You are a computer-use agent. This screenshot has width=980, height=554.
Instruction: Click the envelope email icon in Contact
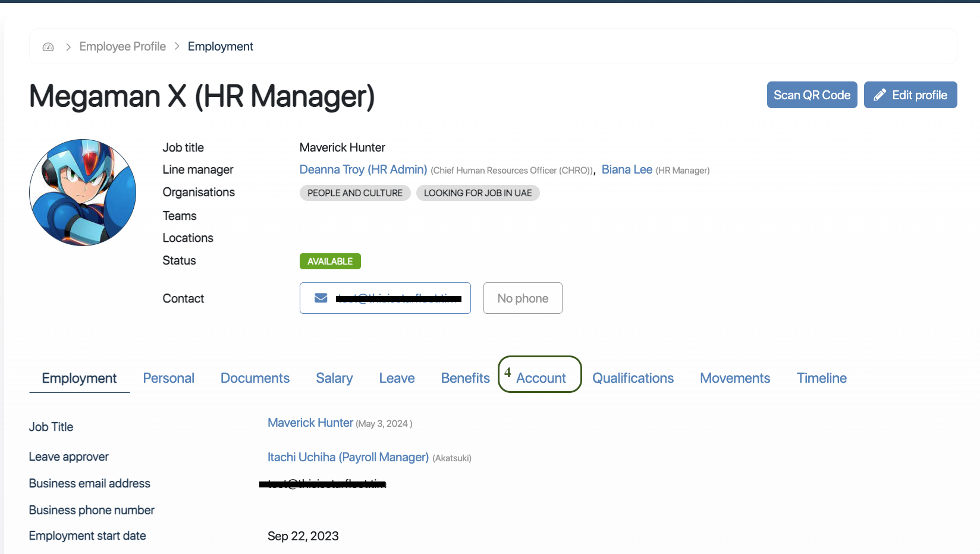(321, 298)
